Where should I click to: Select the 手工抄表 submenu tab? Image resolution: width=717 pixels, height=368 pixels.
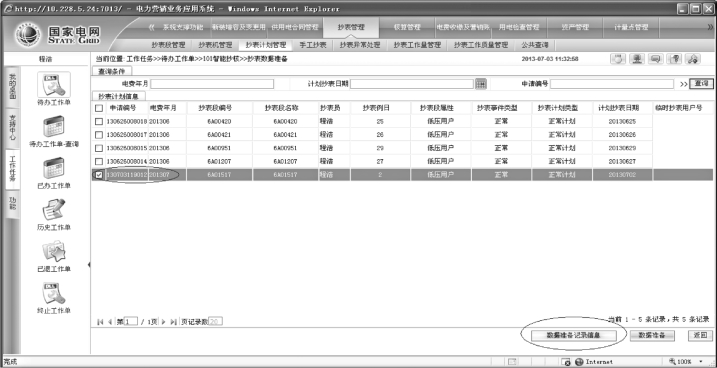pos(313,45)
